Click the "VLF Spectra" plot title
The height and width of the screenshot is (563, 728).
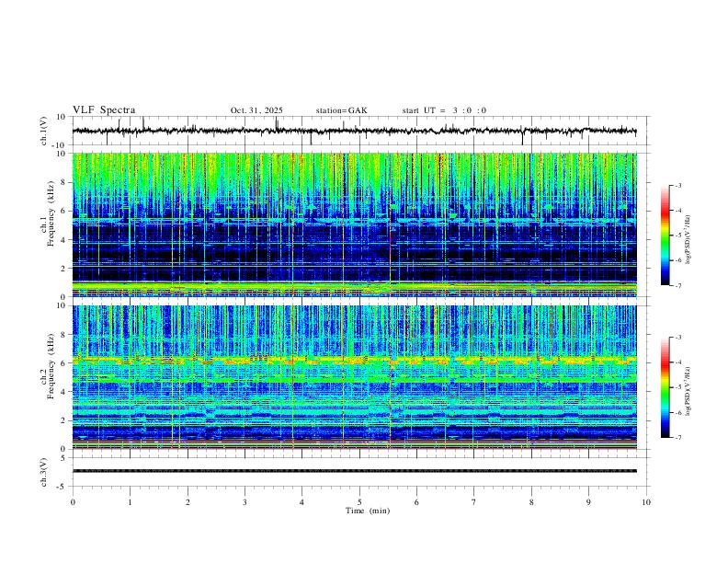[x=104, y=110]
